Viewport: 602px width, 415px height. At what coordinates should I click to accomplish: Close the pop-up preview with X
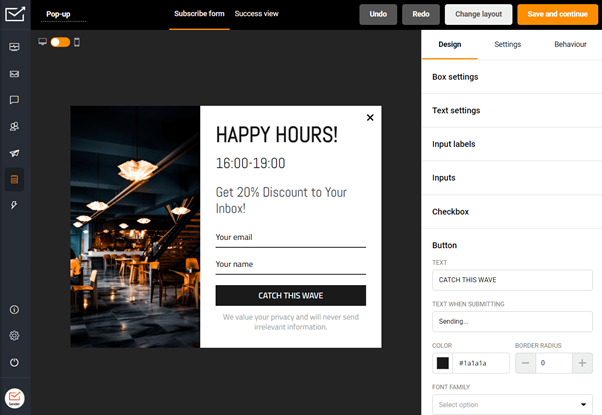pos(370,117)
